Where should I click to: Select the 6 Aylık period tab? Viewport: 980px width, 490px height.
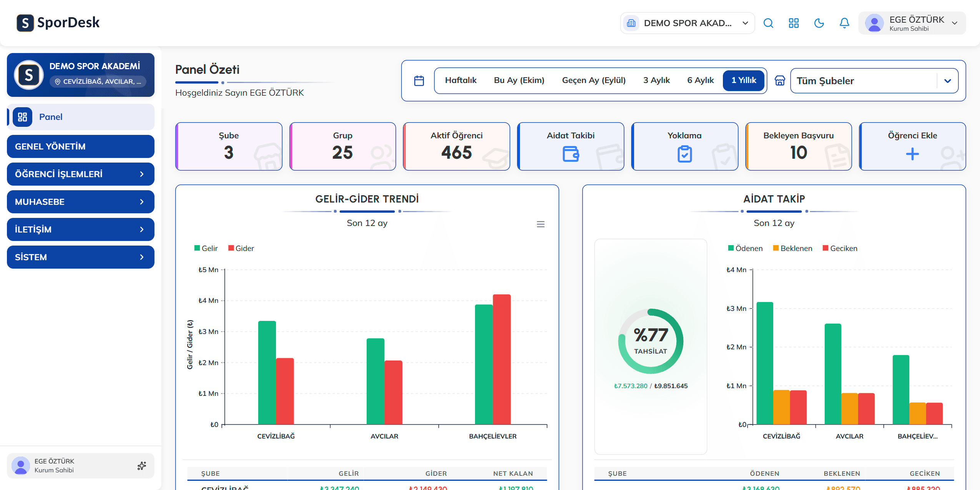[701, 80]
